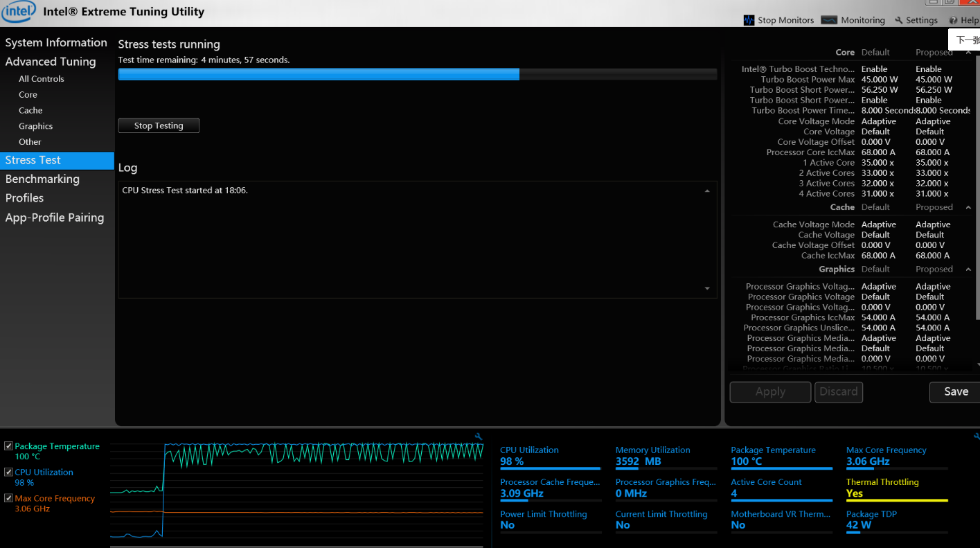Click the stress test progress bar

[417, 74]
